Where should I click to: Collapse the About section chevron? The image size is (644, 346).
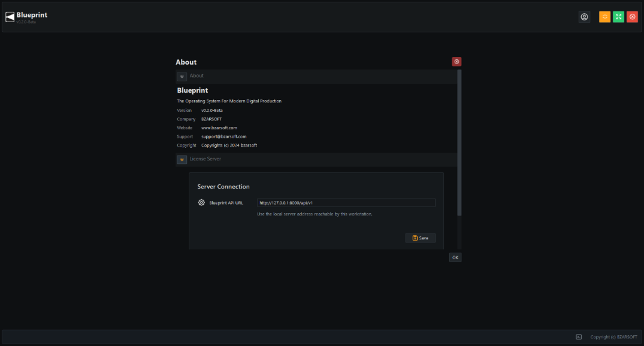pos(182,77)
